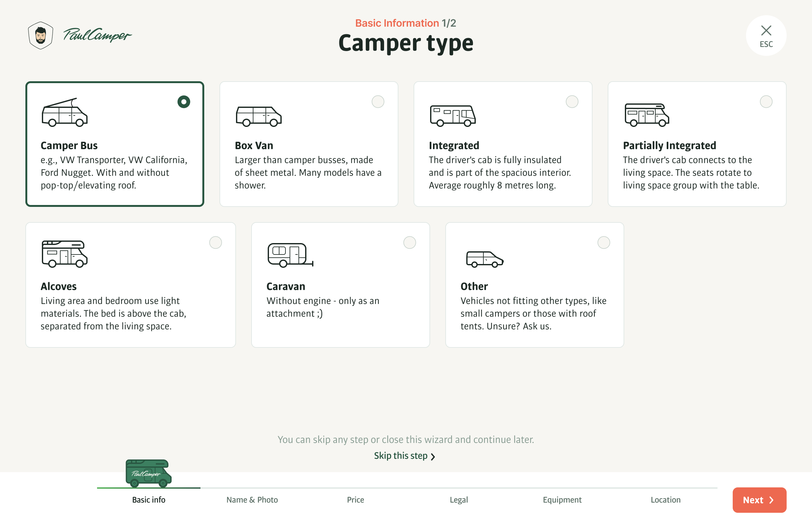This screenshot has width=812, height=528.
Task: Click the Integrated motorhome icon
Action: coord(453,116)
